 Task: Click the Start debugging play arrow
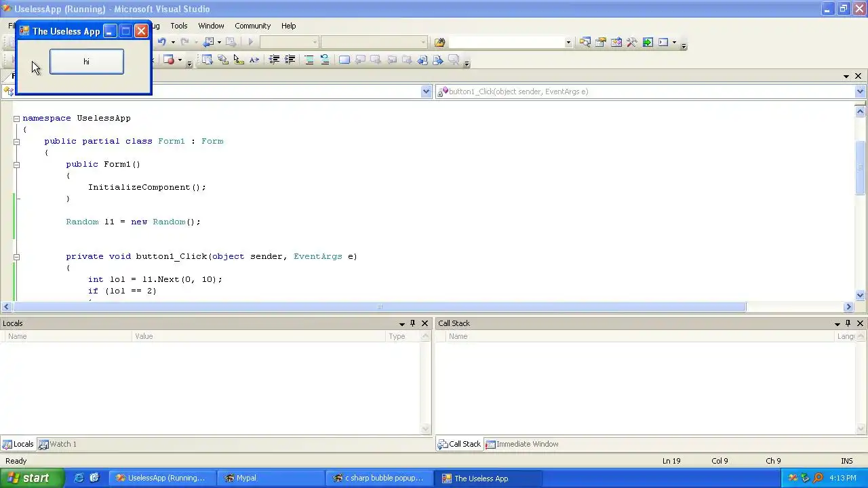click(251, 42)
